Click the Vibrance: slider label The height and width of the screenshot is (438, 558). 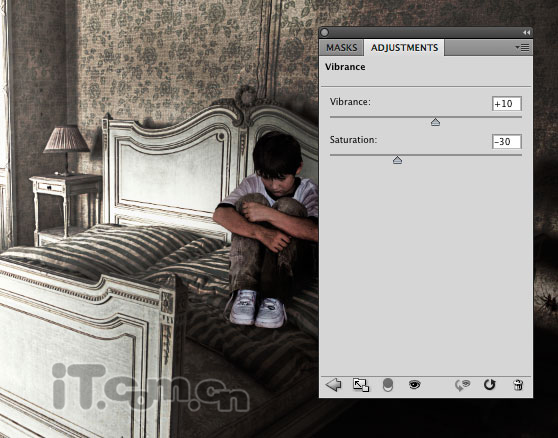pos(350,102)
